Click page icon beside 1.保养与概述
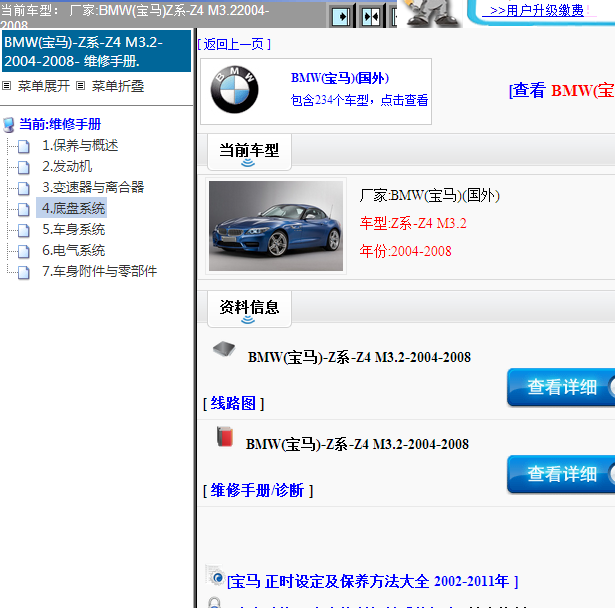The width and height of the screenshot is (615, 608). [x=24, y=146]
